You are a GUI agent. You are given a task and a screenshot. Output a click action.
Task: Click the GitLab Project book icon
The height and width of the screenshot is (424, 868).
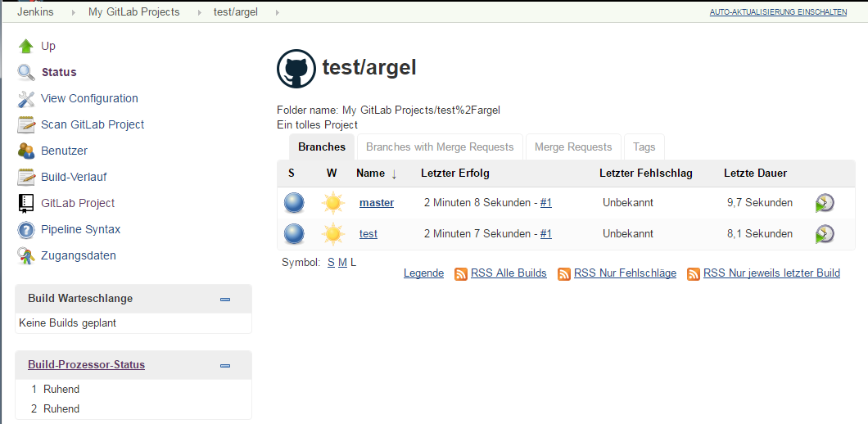click(x=26, y=203)
